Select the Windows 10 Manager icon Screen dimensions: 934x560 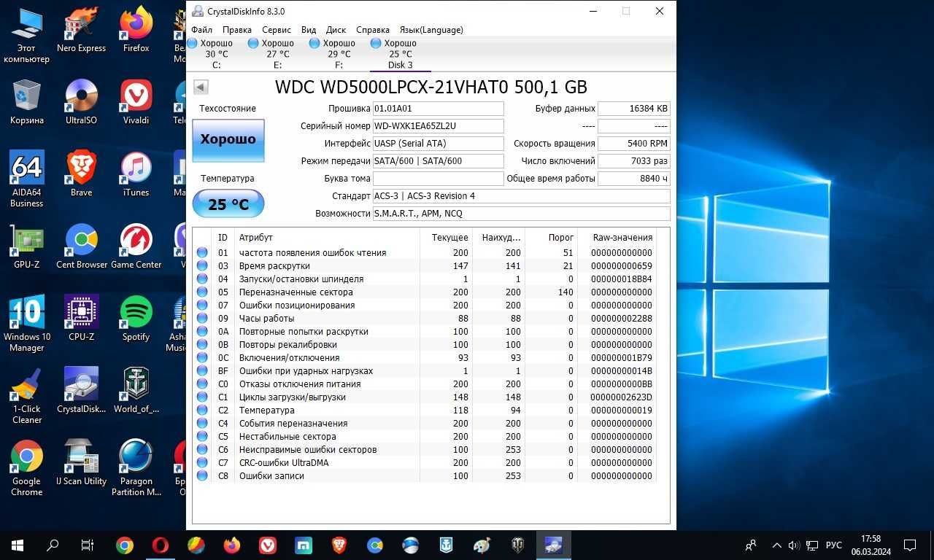26,324
